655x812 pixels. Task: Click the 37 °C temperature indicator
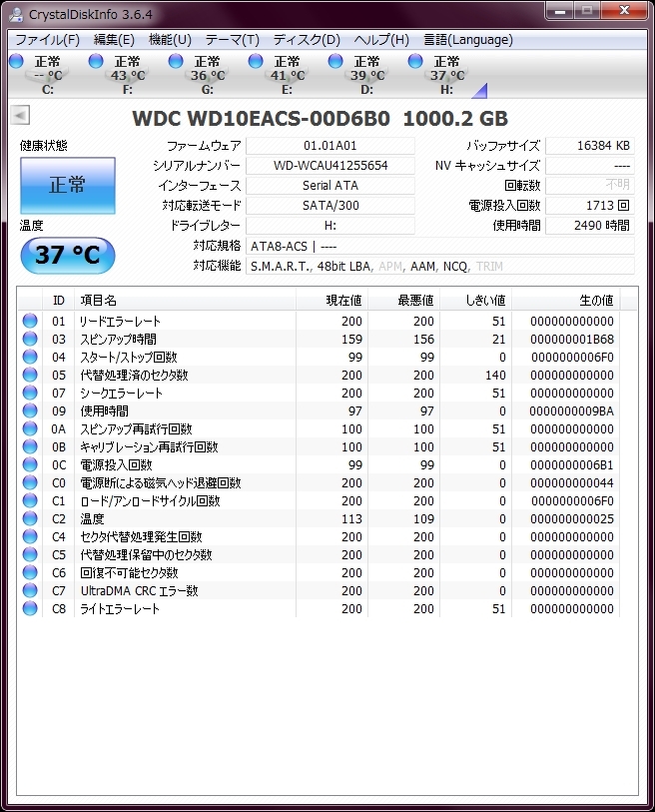pyautogui.click(x=67, y=256)
